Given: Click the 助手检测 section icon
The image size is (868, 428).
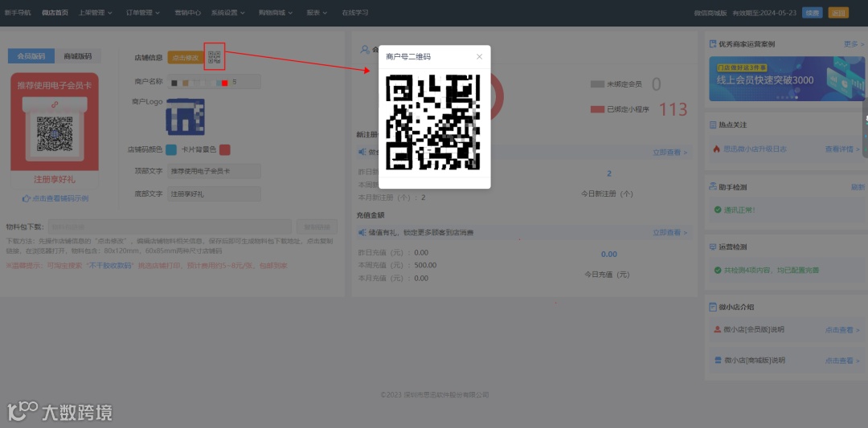Looking at the screenshot, I should tap(713, 187).
